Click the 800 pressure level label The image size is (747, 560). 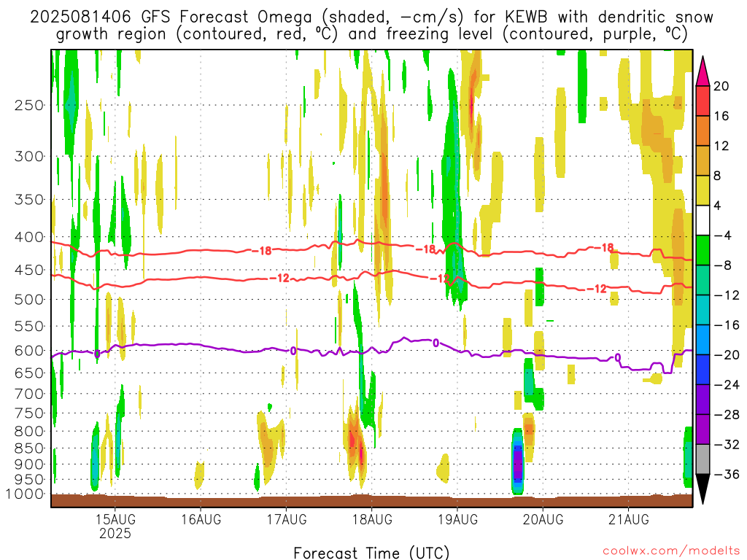coord(29,432)
